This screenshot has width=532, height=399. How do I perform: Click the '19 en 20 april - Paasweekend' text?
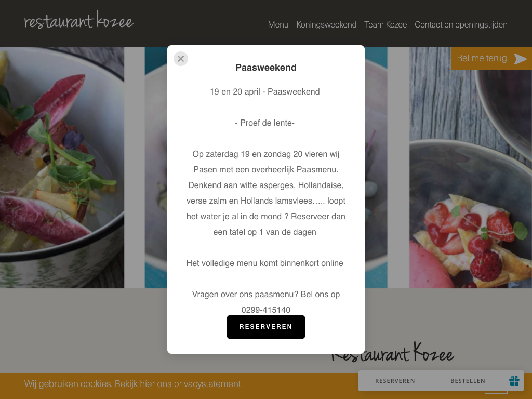click(x=265, y=91)
